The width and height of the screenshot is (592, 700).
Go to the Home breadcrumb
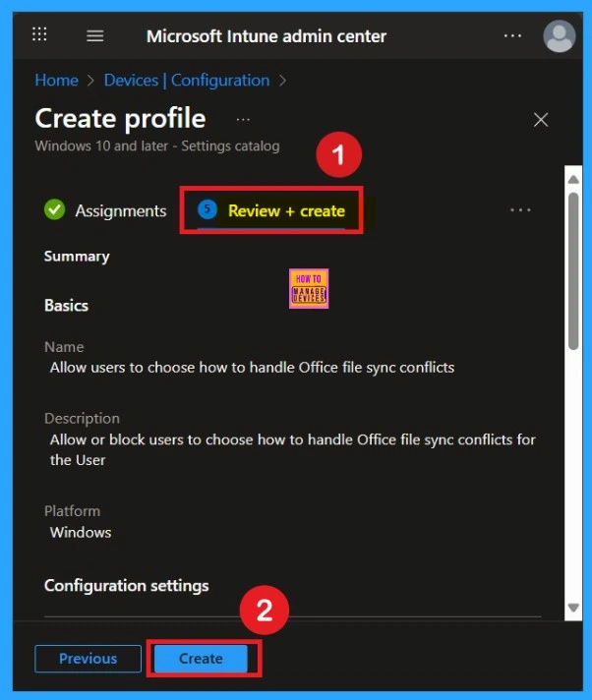click(x=57, y=81)
